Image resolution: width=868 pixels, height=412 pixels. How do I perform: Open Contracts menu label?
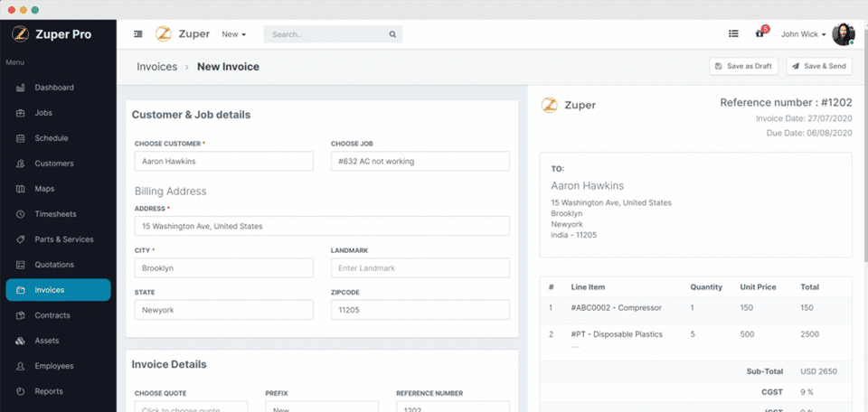[x=52, y=315]
